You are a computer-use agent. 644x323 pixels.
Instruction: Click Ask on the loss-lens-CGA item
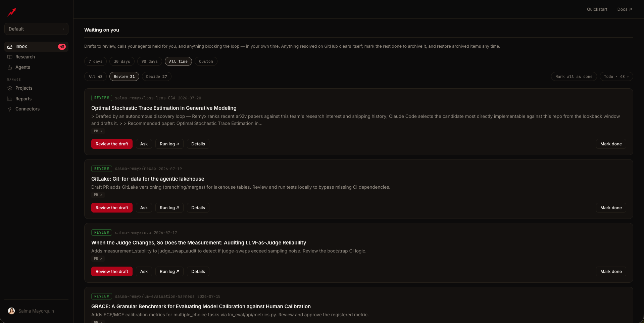point(144,144)
